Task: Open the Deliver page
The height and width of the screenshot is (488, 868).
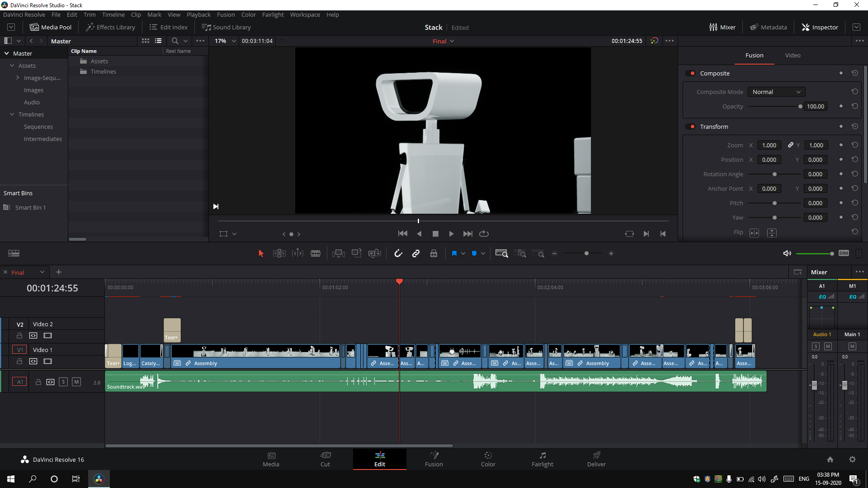Action: click(596, 459)
